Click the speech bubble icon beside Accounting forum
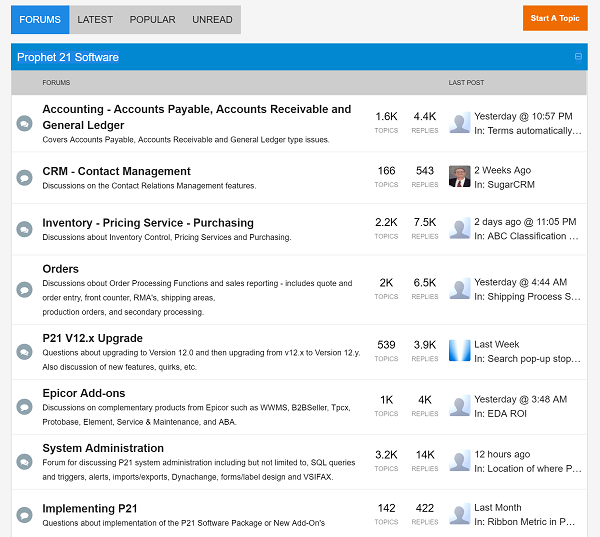The height and width of the screenshot is (537, 600). click(x=24, y=124)
